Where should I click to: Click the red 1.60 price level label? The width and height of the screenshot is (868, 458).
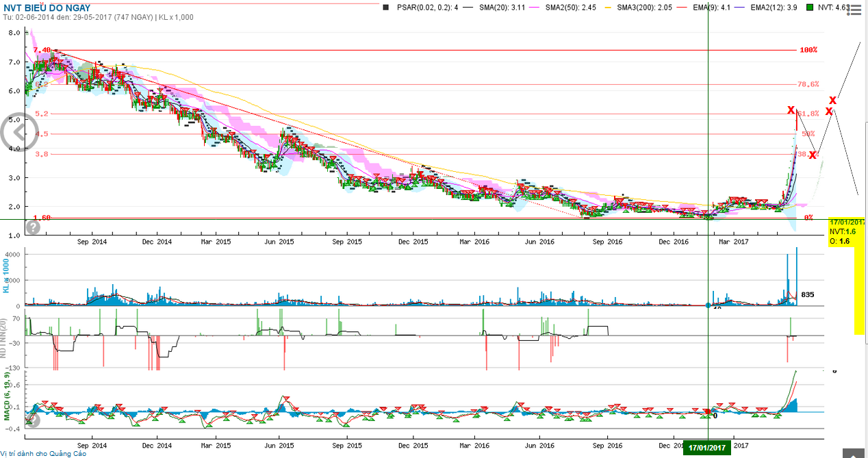[42, 217]
